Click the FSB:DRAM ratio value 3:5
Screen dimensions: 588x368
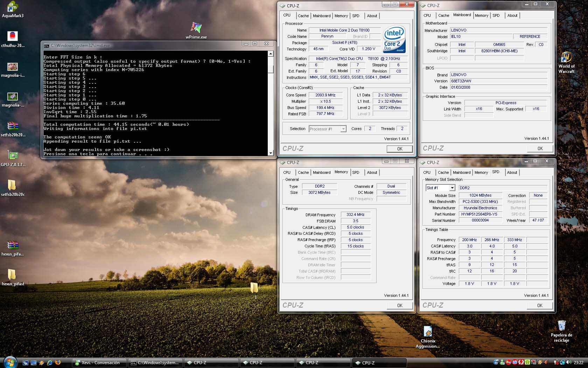pos(355,221)
